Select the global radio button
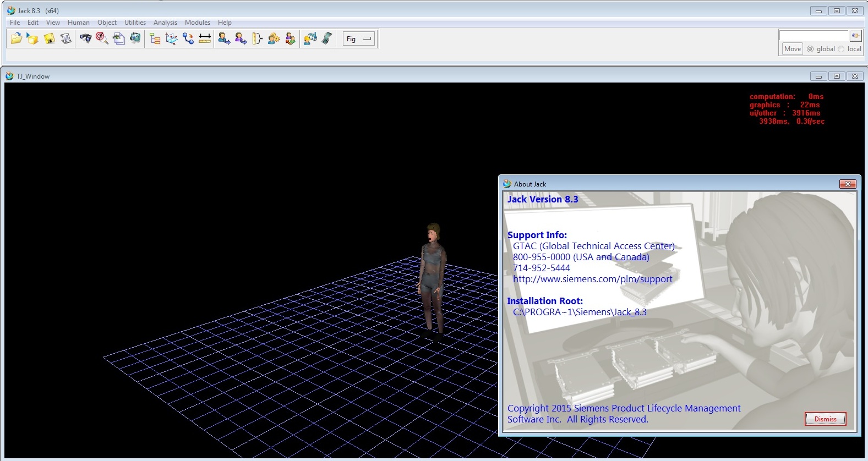 810,49
